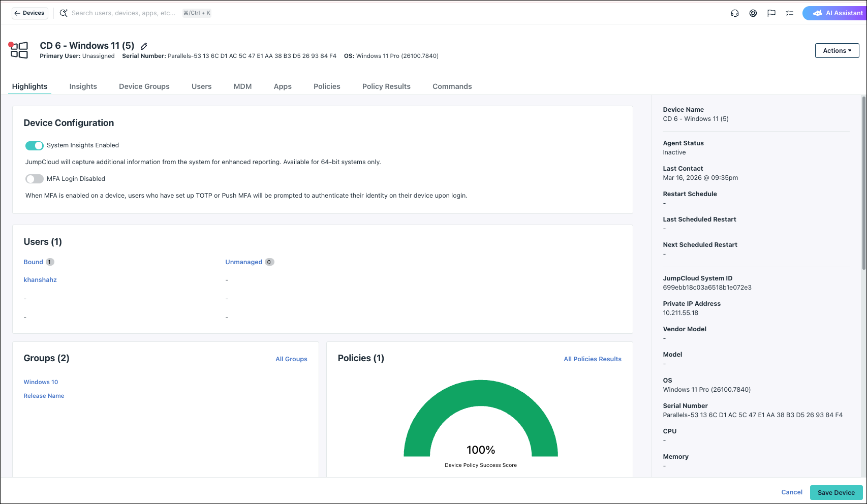Click the device title CD 6 - Windows 11 (5)
867x504 pixels.
(87, 46)
